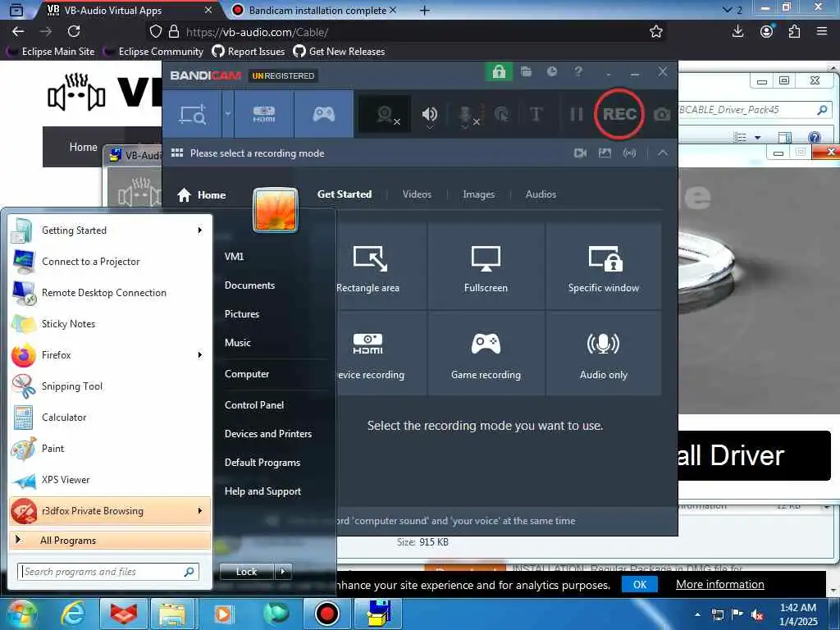The width and height of the screenshot is (840, 630).
Task: Click the Lock button in Start menu
Action: pos(246,572)
